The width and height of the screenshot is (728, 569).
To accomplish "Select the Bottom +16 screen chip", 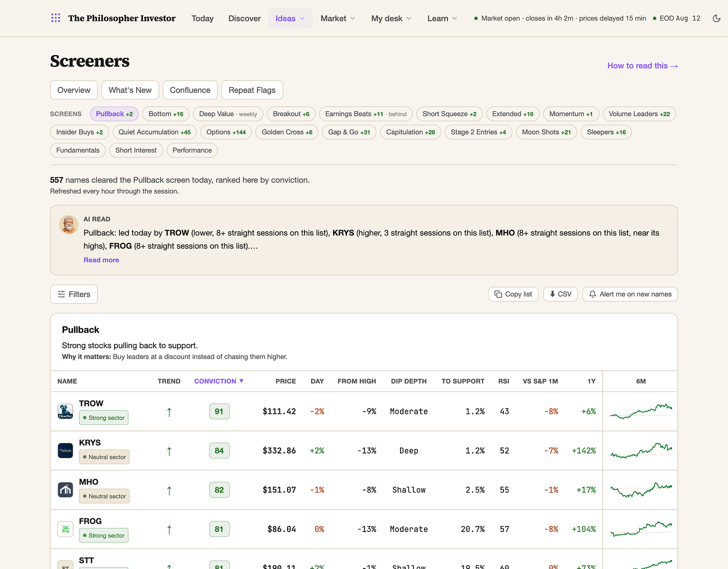I will point(166,114).
